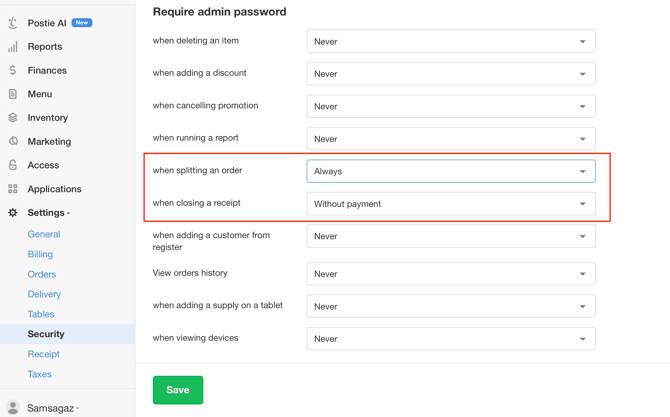Open 'View orders history' dropdown
Viewport: 670px width, 417px height.
click(451, 274)
